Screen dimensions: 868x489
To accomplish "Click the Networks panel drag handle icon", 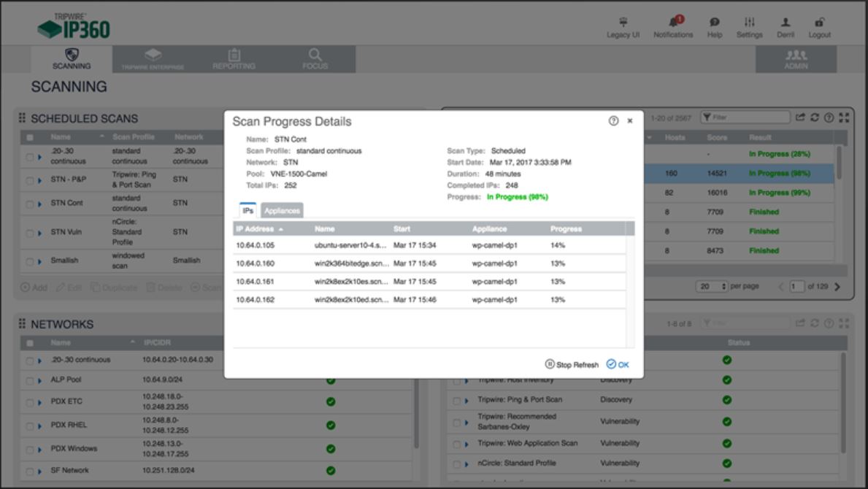I will click(x=22, y=323).
